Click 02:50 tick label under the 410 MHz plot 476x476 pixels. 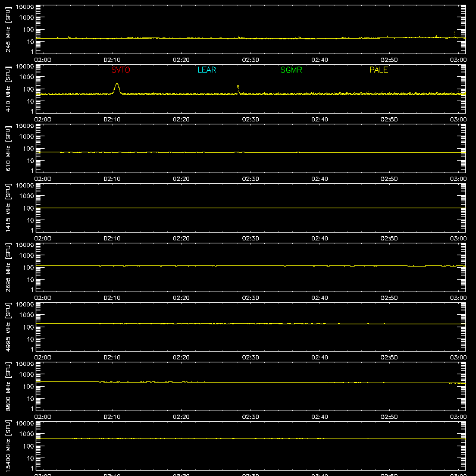click(389, 120)
